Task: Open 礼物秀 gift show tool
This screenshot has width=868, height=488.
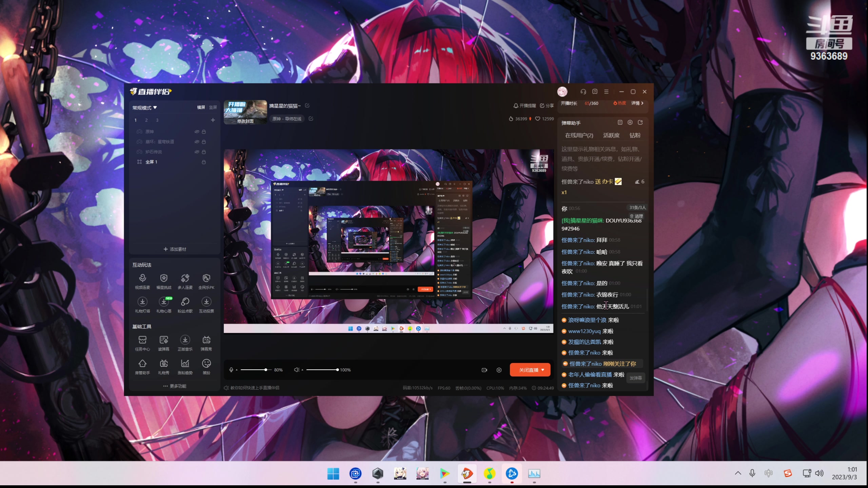Action: tap(164, 367)
